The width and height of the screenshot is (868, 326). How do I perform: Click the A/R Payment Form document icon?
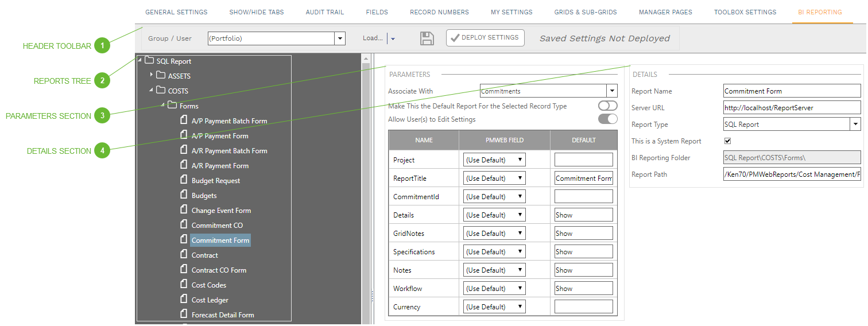[x=184, y=165]
